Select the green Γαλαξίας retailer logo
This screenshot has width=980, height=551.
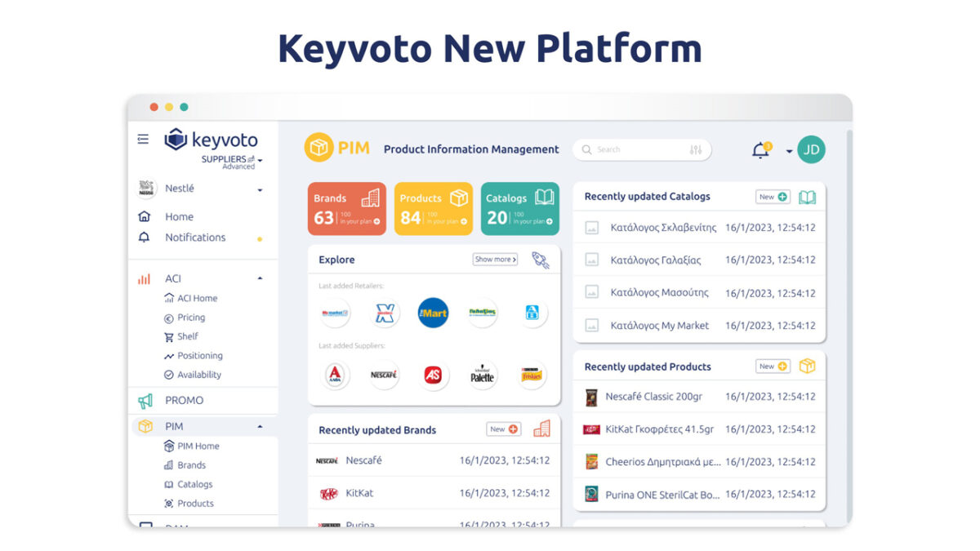tap(483, 313)
